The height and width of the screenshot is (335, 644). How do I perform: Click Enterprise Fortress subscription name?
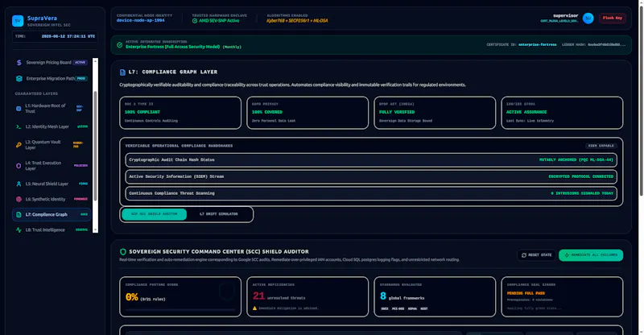pyautogui.click(x=172, y=47)
